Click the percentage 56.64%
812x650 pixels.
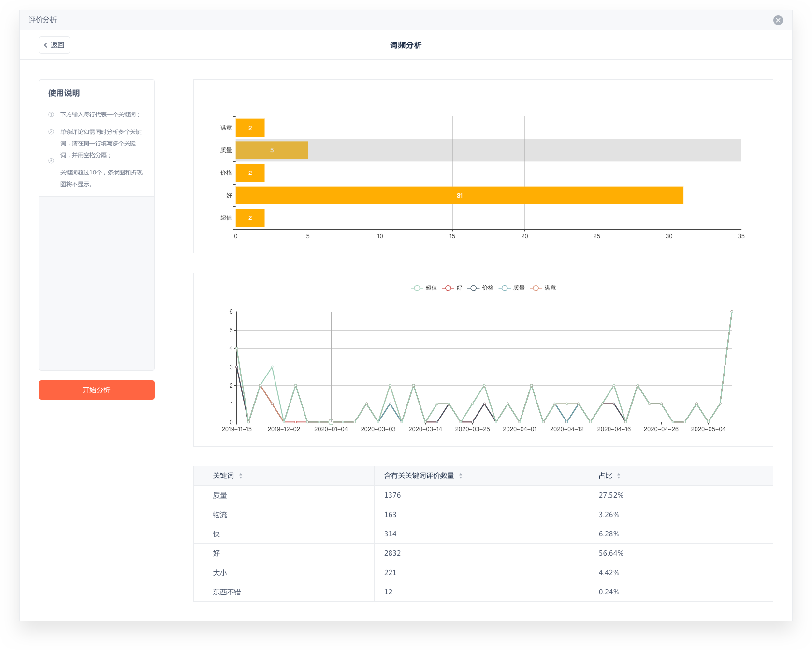point(611,553)
